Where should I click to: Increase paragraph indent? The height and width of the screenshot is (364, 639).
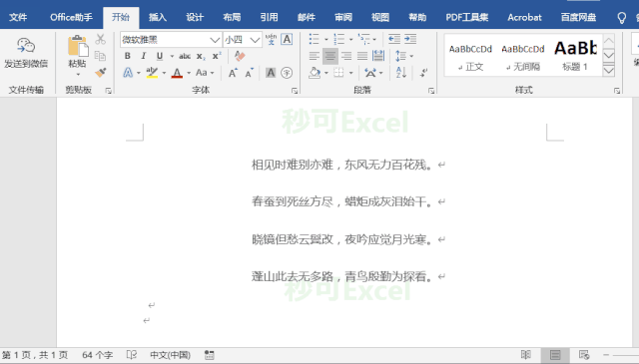[410, 39]
